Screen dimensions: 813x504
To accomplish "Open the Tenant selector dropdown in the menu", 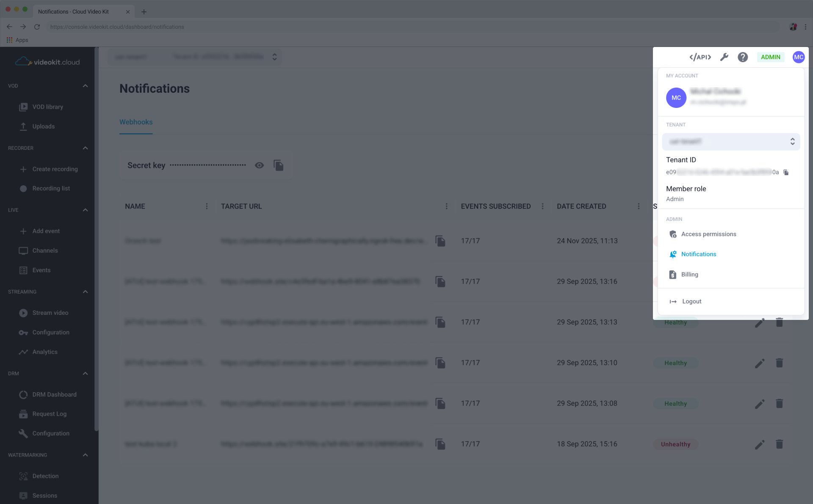I will 731,141.
